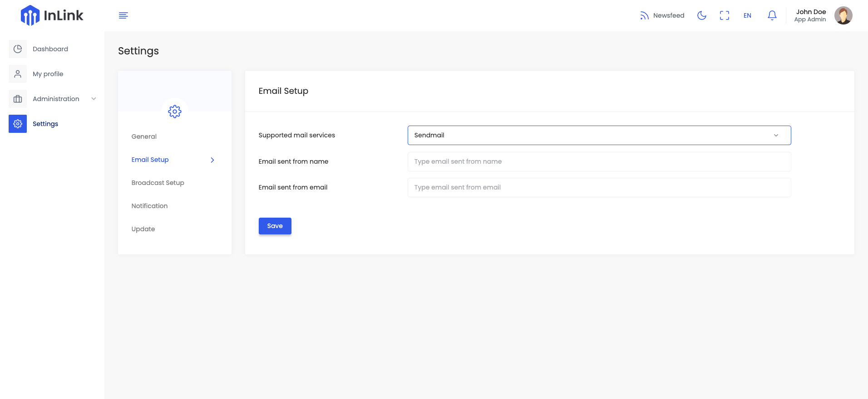This screenshot has width=868, height=399.
Task: Open Dashboard from the sidebar
Action: (50, 49)
